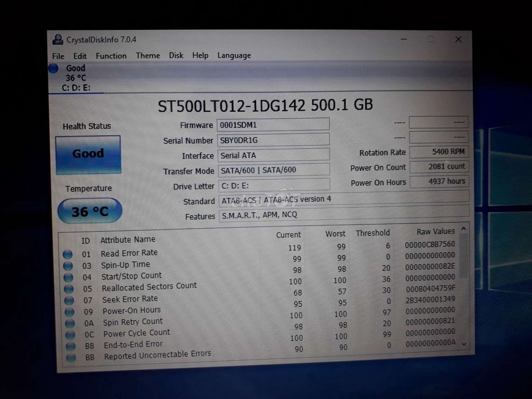Click the Transfer Mode field SATA/600
The height and width of the screenshot is (399, 532).
pyautogui.click(x=274, y=170)
